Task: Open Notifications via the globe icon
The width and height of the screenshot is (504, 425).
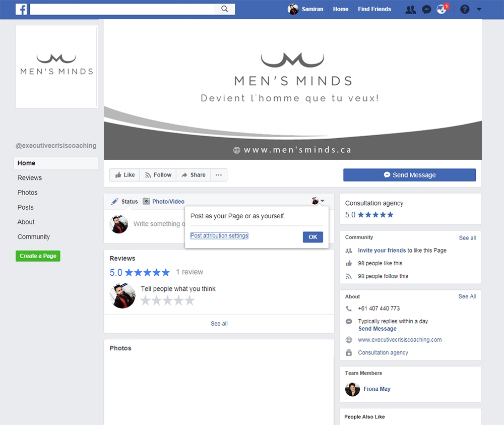Action: (x=442, y=9)
